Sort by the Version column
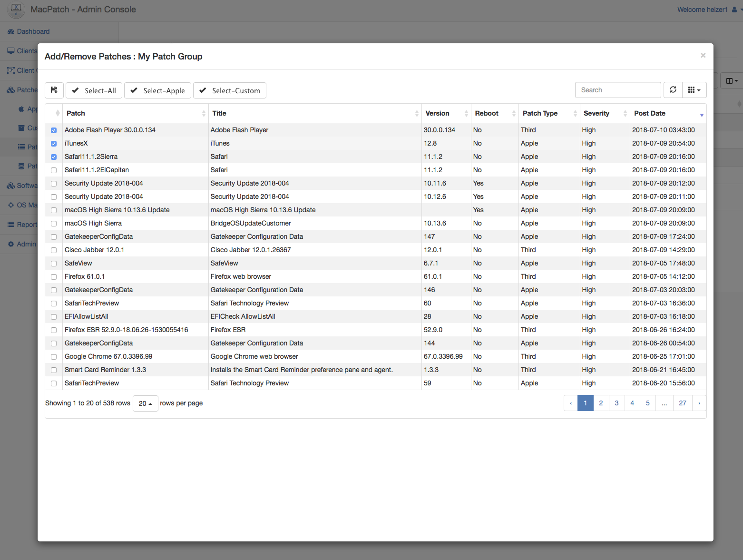 446,113
